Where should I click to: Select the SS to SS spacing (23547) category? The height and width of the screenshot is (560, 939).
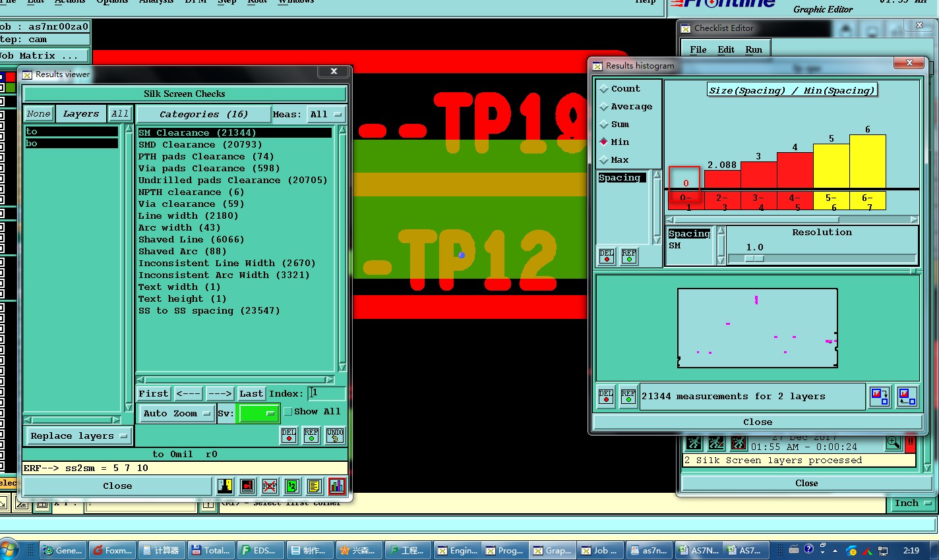(x=209, y=310)
